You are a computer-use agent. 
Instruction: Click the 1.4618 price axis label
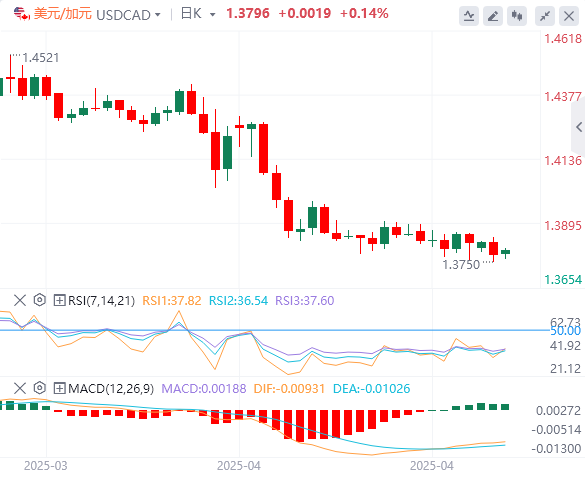tap(563, 39)
